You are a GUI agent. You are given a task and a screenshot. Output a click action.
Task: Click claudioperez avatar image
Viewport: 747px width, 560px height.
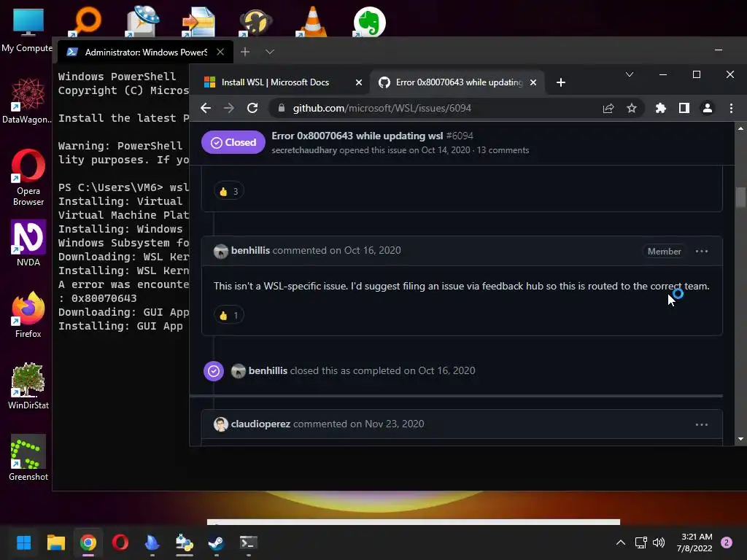(220, 424)
